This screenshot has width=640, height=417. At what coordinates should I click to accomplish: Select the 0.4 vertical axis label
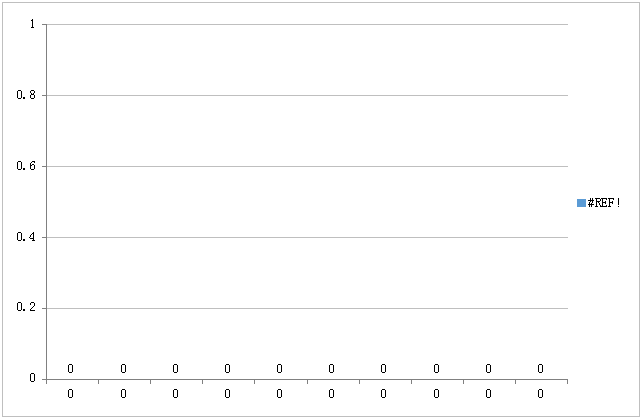point(26,237)
